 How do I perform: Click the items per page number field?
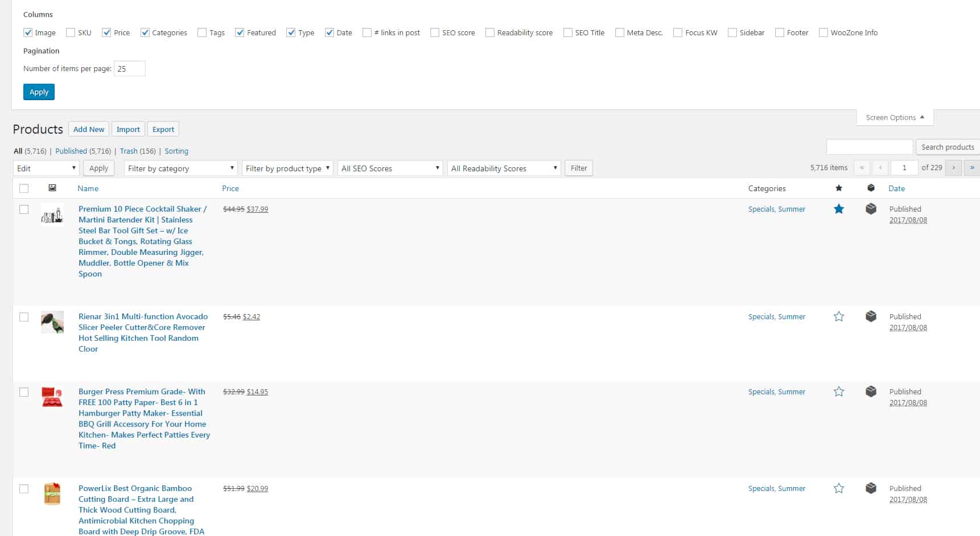[129, 69]
